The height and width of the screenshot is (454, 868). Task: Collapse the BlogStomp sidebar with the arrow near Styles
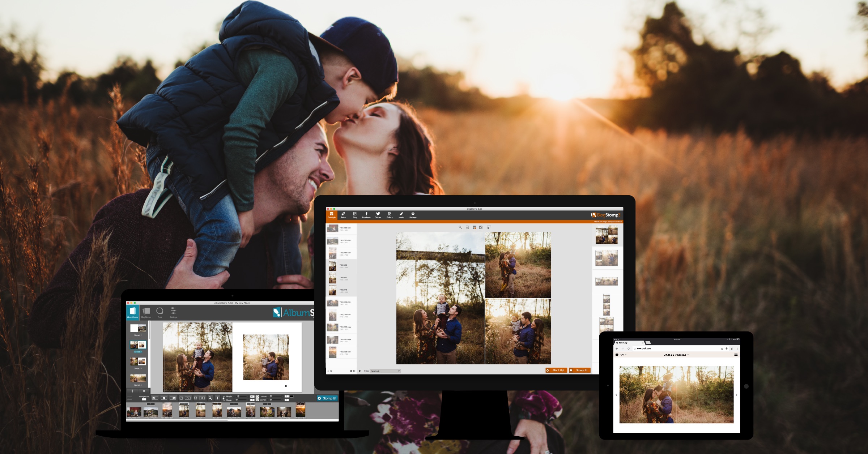(360, 371)
